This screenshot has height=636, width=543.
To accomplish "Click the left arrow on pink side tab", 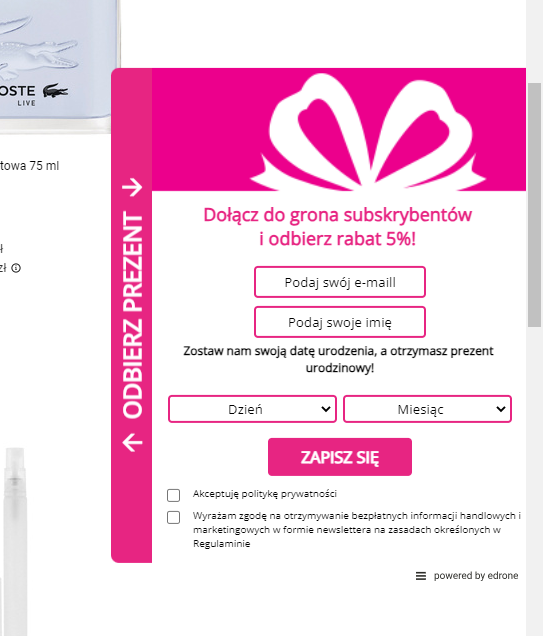I will (x=132, y=442).
